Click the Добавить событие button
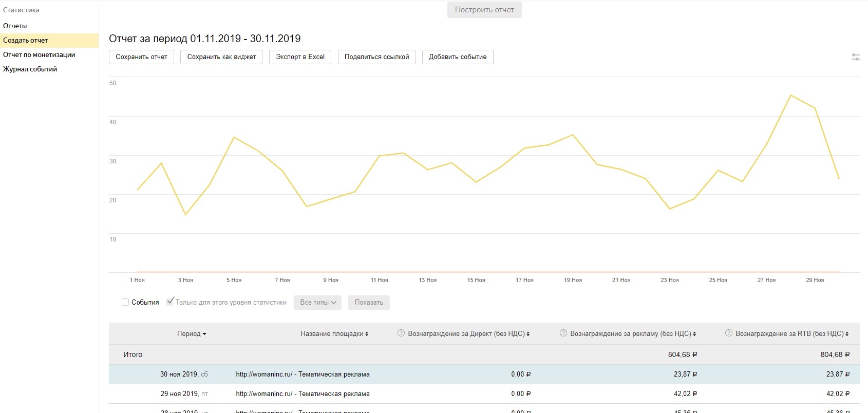 tap(457, 57)
